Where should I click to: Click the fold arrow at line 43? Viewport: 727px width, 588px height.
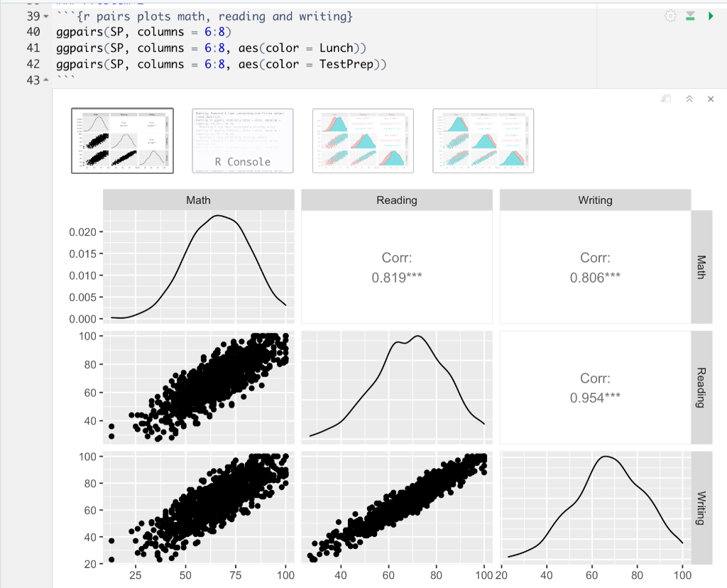[x=45, y=80]
